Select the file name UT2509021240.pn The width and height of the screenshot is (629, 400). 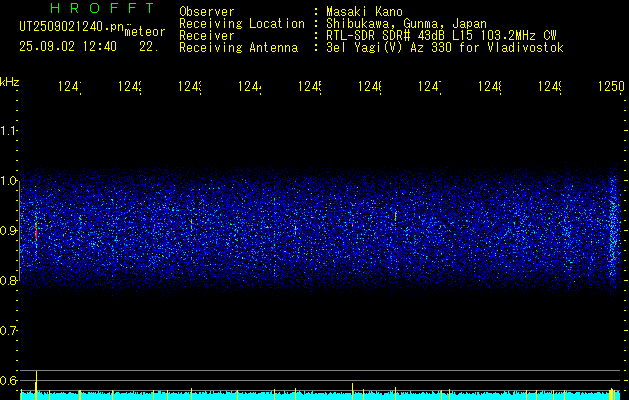click(x=72, y=27)
